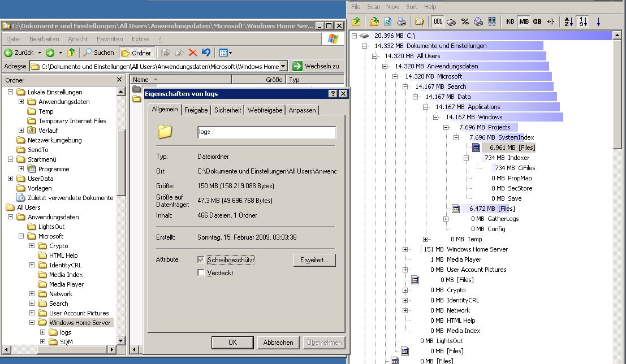Expand Crypto folder in Explorer tree
The width and height of the screenshot is (626, 364).
click(32, 246)
